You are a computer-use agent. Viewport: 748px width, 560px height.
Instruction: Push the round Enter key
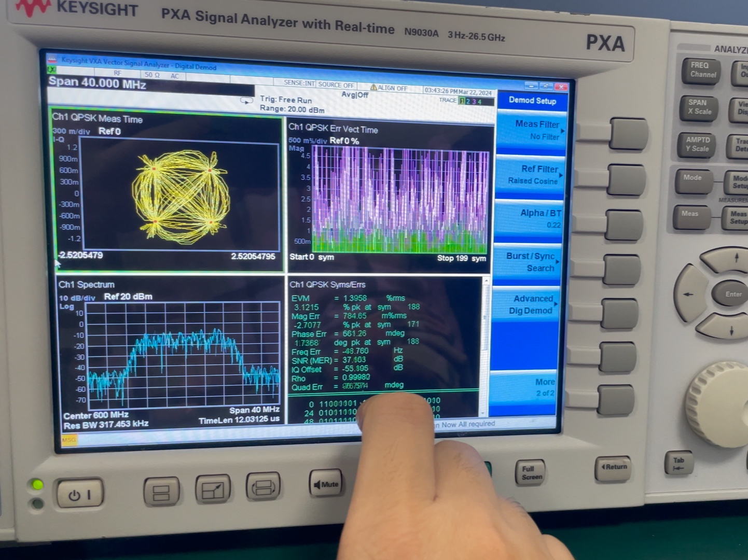tap(732, 295)
